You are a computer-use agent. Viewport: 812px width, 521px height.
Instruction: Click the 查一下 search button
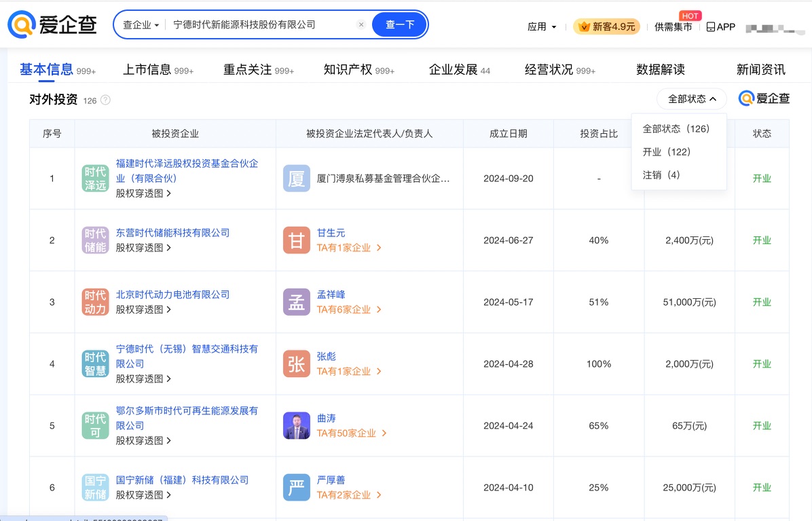point(399,24)
